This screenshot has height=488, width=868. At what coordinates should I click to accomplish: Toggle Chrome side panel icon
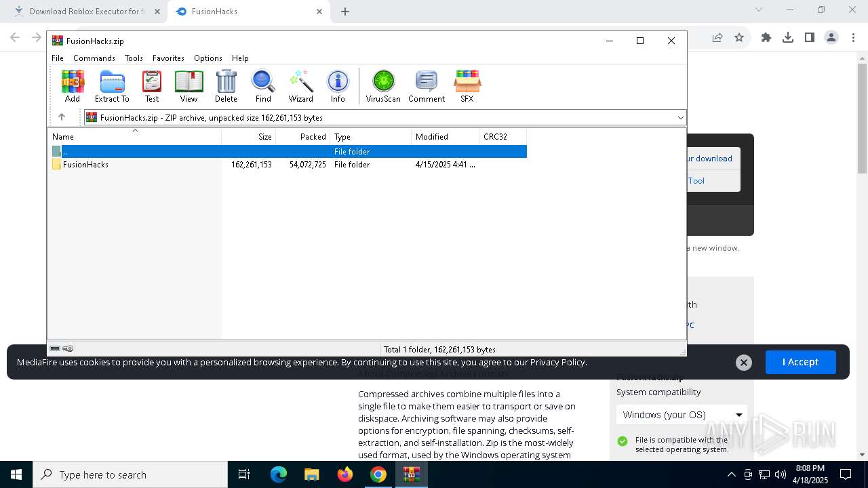click(810, 38)
